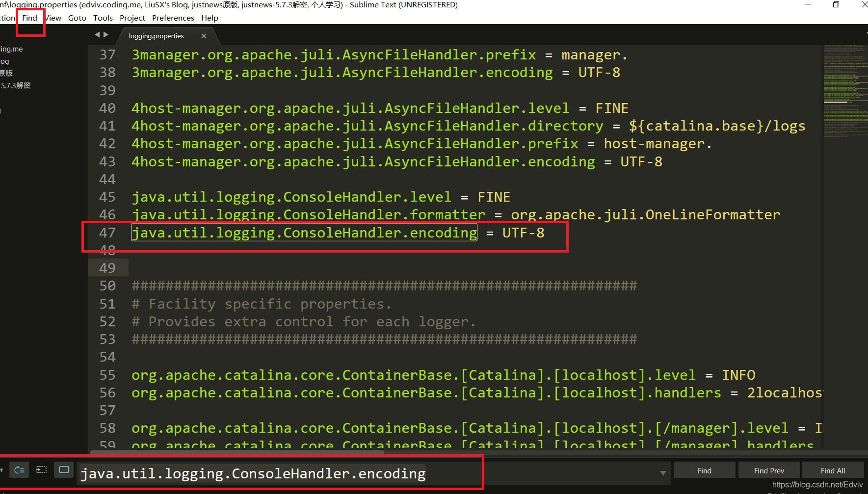Click line number 55 in the gutter

point(107,375)
